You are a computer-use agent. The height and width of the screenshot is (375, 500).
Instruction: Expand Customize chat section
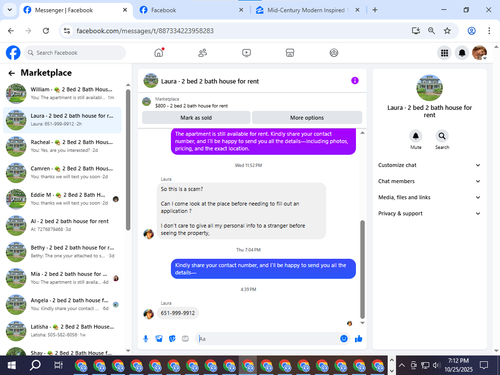(429, 165)
